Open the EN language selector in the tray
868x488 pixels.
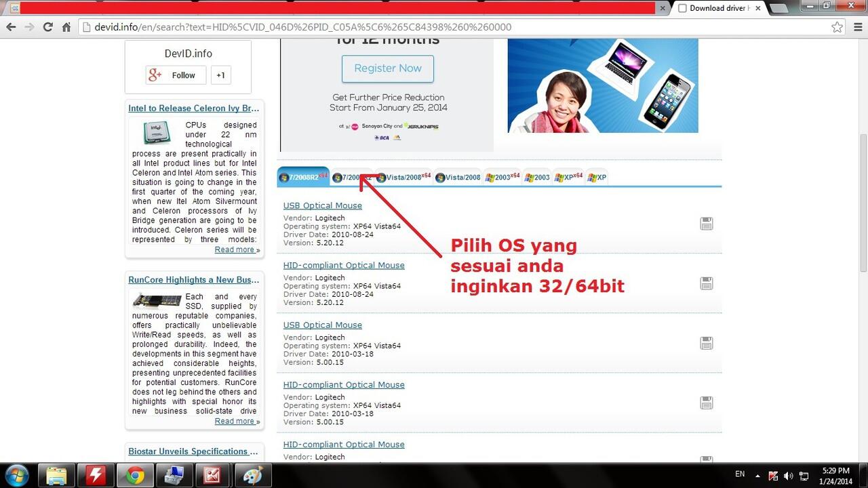pyautogui.click(x=741, y=474)
